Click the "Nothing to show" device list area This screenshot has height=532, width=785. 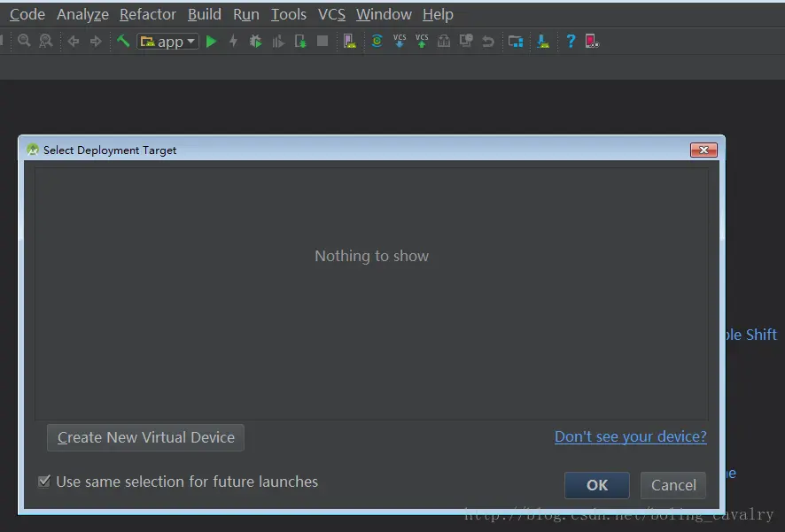coord(371,294)
